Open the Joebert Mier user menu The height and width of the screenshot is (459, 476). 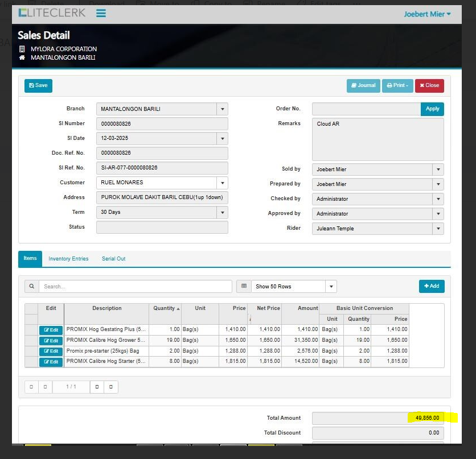point(427,14)
